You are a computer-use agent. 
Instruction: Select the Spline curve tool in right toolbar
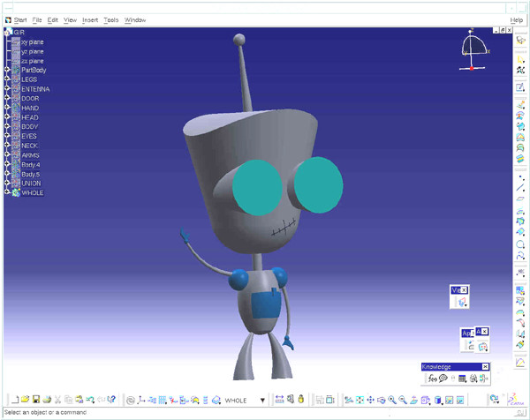(x=520, y=255)
